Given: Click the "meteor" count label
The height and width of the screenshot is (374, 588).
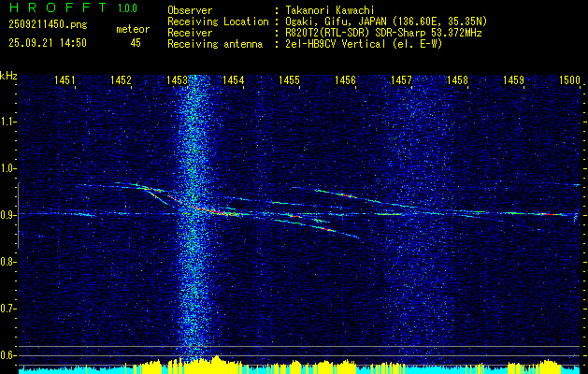Looking at the screenshot, I should (133, 29).
